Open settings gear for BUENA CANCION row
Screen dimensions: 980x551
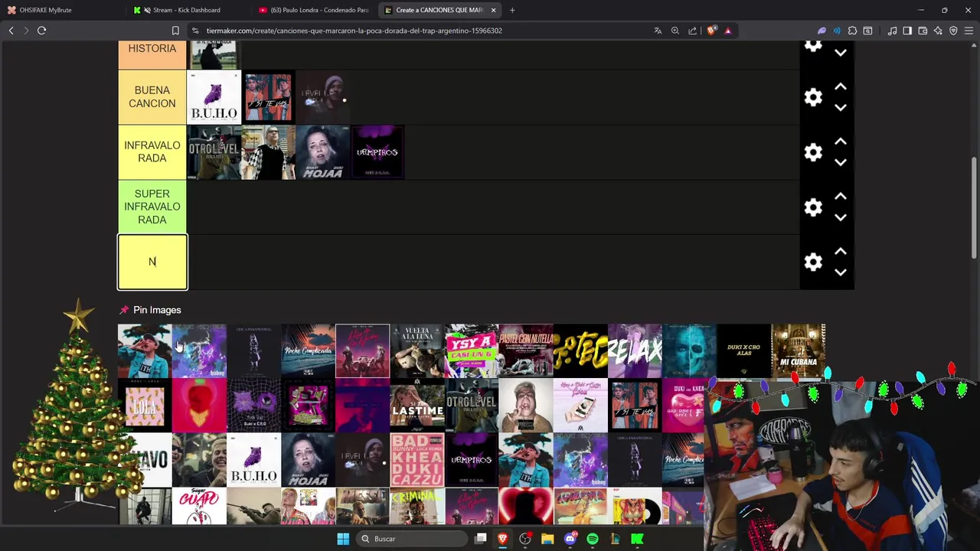(x=813, y=97)
